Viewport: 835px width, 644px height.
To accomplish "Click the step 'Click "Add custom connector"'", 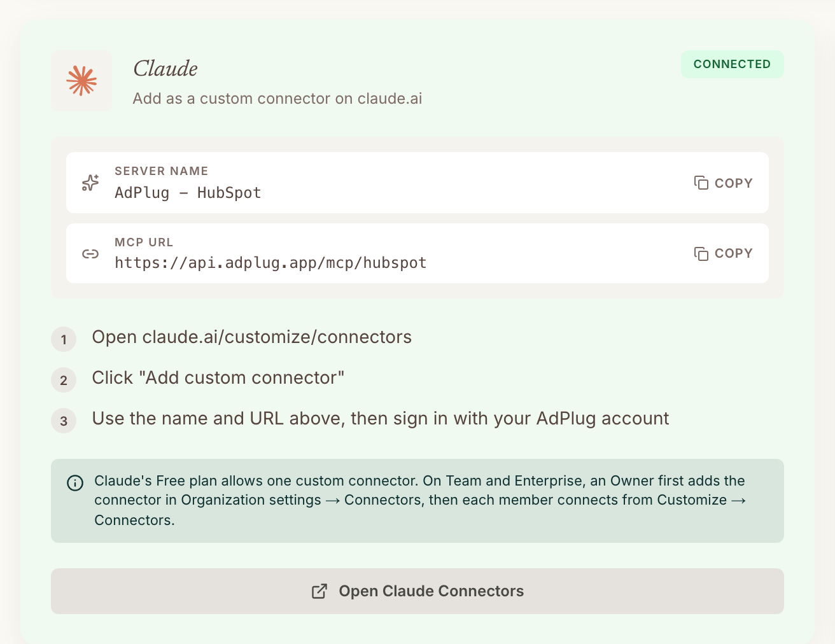I will coord(218,378).
